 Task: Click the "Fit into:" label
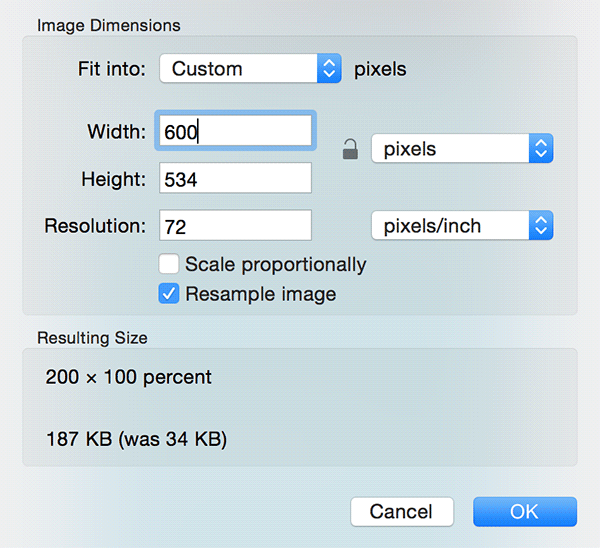pos(112,69)
